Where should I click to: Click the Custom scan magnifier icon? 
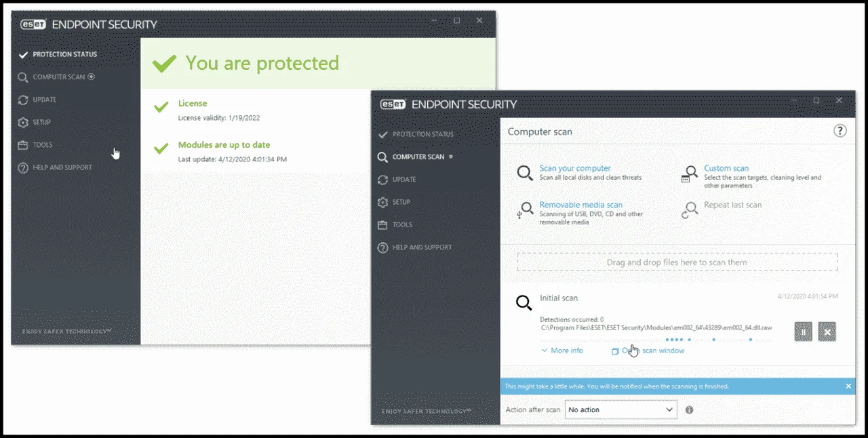(690, 174)
